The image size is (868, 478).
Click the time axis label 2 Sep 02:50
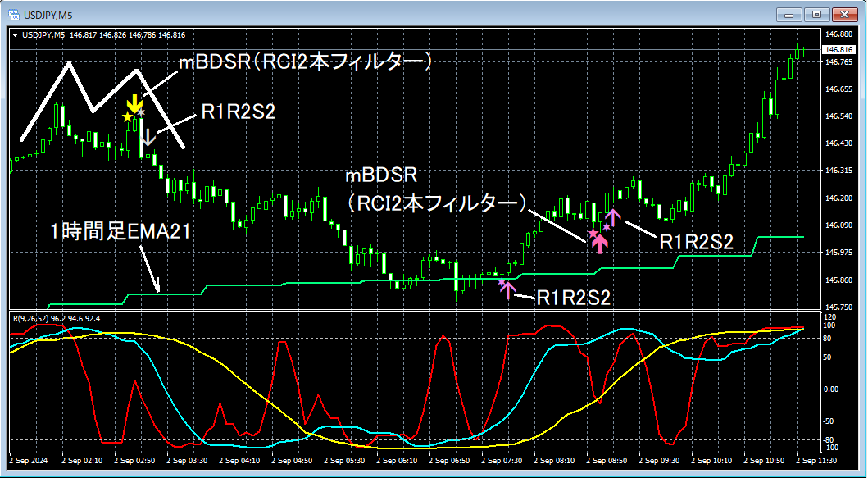134,460
